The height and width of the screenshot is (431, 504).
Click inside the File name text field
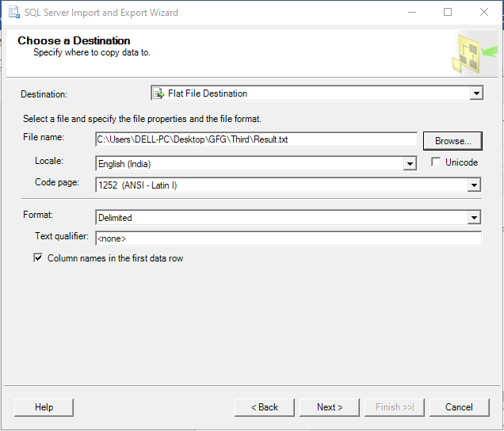tap(256, 139)
